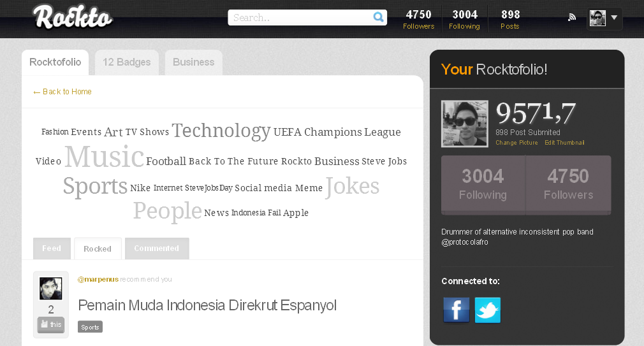Open the Business tab
Viewport: 644px width, 346px height.
(193, 62)
